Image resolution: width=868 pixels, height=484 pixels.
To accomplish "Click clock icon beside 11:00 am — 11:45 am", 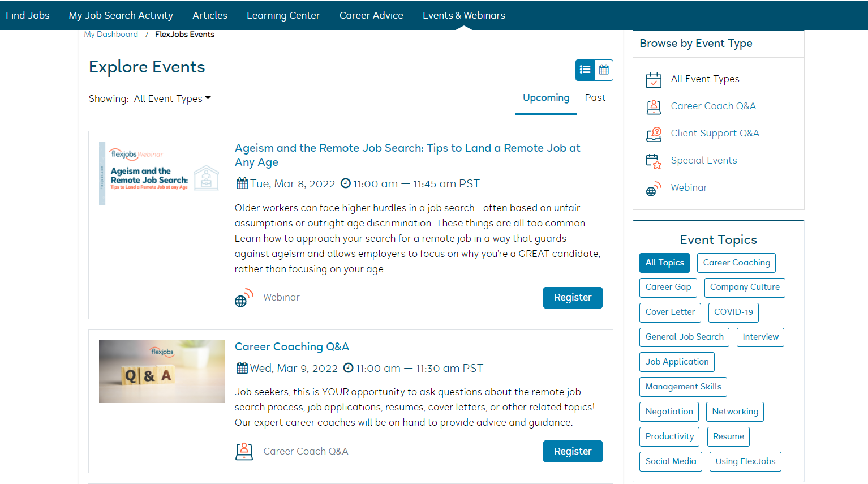I will pos(346,183).
